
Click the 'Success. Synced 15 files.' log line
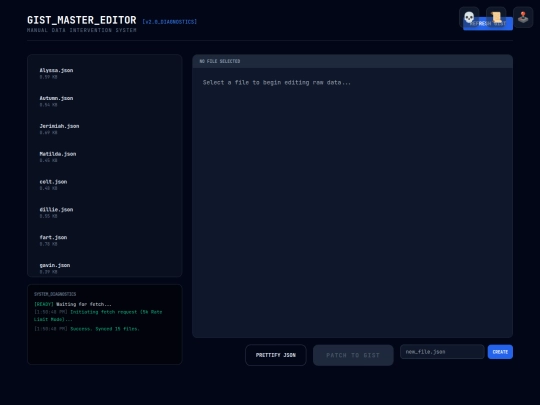click(87, 329)
